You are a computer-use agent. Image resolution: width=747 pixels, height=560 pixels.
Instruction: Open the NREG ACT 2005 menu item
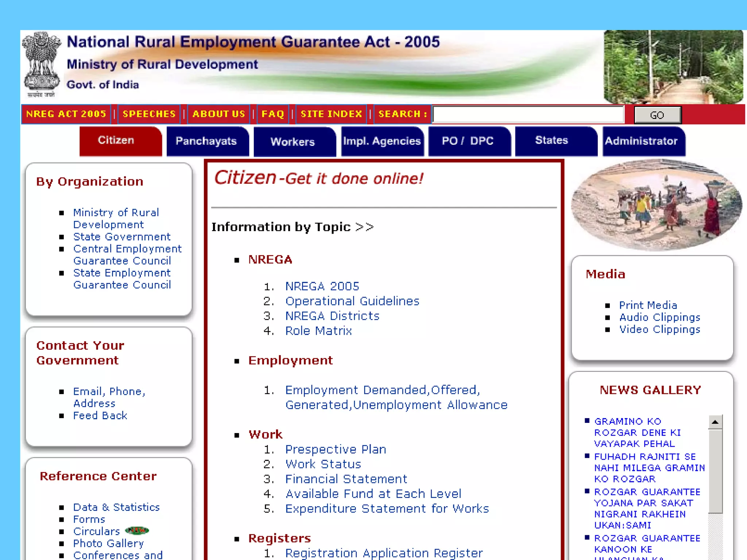click(x=66, y=114)
